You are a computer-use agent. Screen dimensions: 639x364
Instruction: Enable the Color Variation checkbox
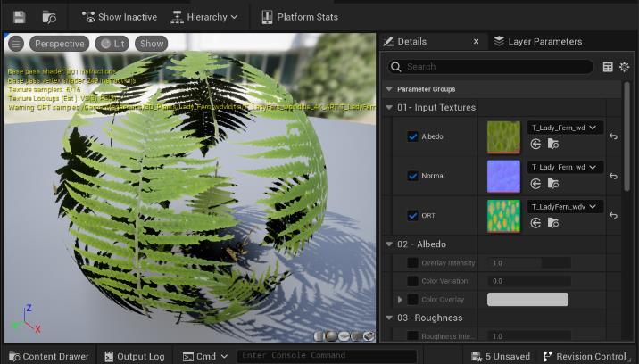tap(413, 281)
